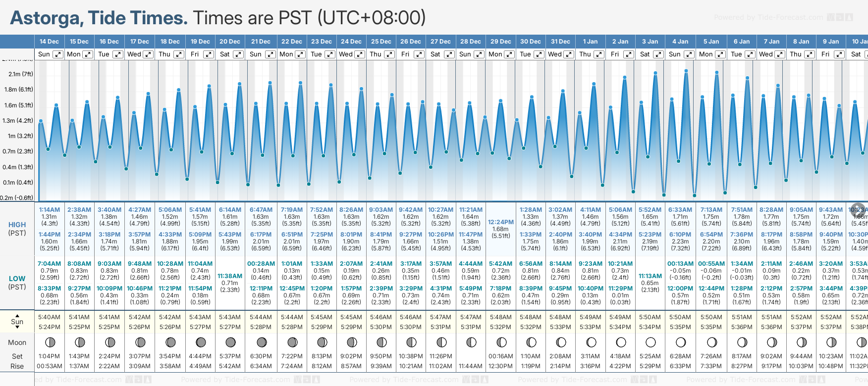Image resolution: width=868 pixels, height=386 pixels.
Task: Click the HIGH (PST) row label
Action: (17, 229)
